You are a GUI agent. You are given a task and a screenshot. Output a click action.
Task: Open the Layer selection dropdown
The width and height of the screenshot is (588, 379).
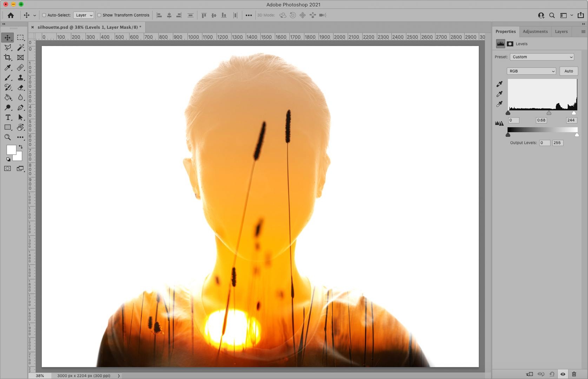pyautogui.click(x=83, y=15)
